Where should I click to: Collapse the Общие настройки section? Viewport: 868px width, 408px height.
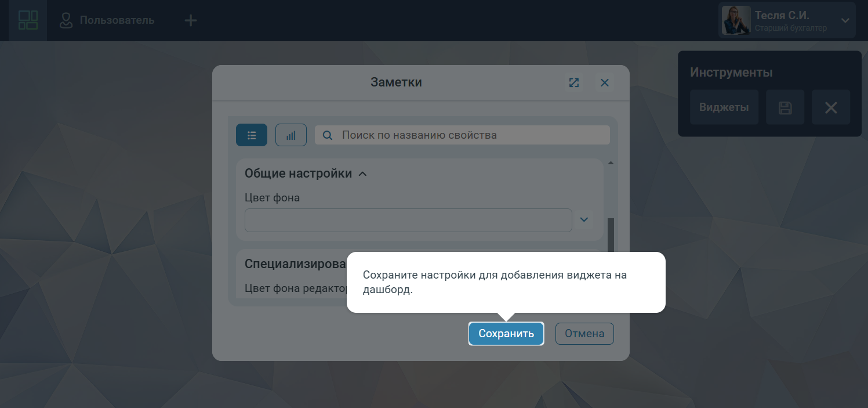[x=363, y=174]
